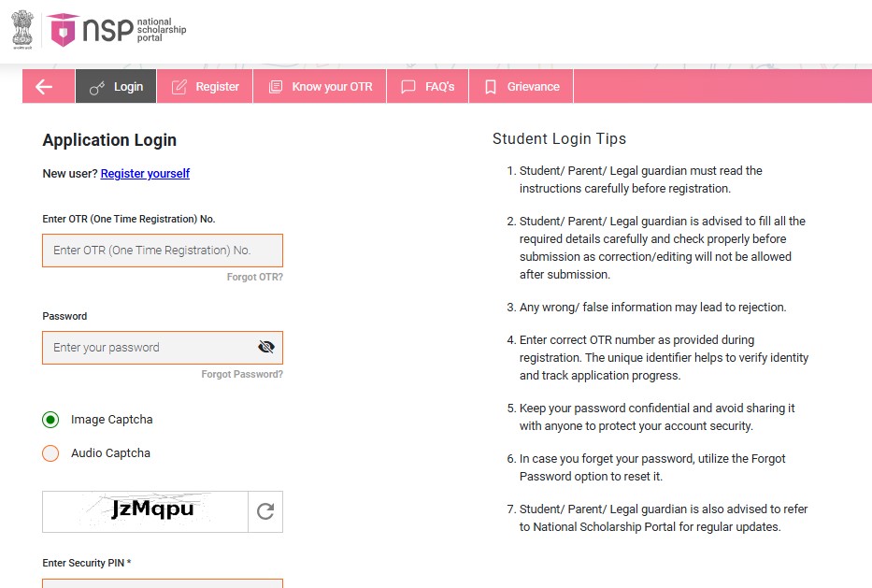The width and height of the screenshot is (872, 588).
Task: Open the Know your OTR tab
Action: tap(320, 86)
